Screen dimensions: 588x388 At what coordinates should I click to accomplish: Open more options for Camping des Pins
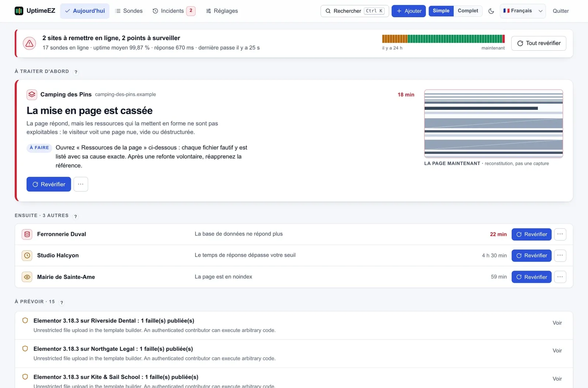[81, 184]
